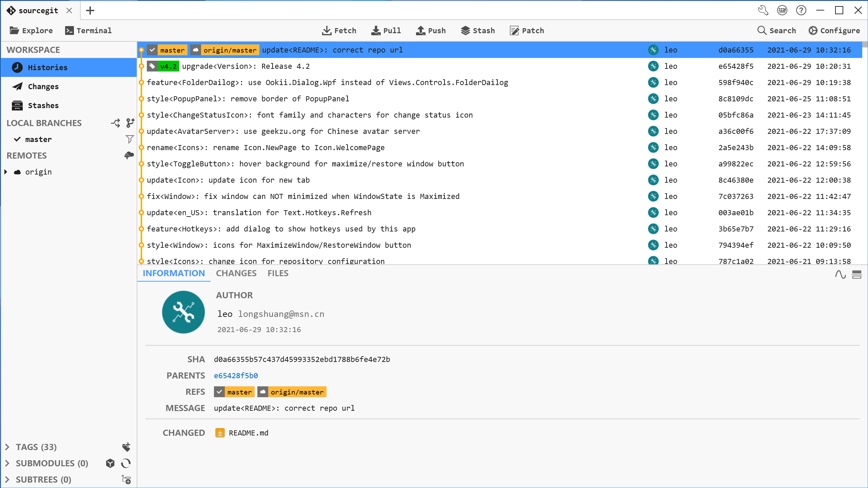Click git-flow icon next to Local Branches

(115, 123)
